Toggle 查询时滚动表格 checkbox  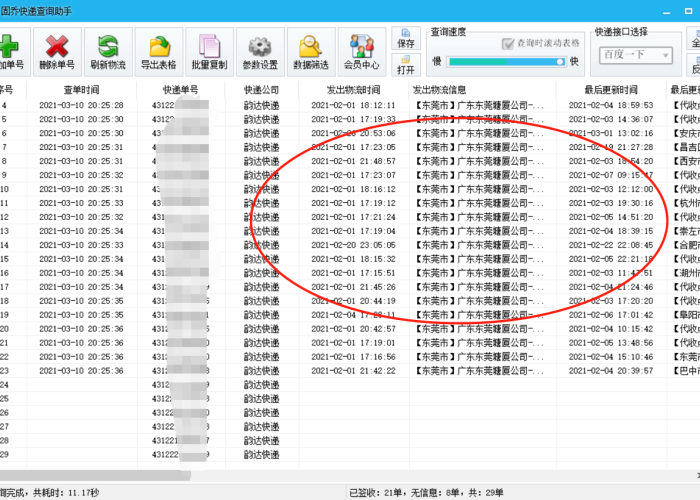[x=509, y=45]
